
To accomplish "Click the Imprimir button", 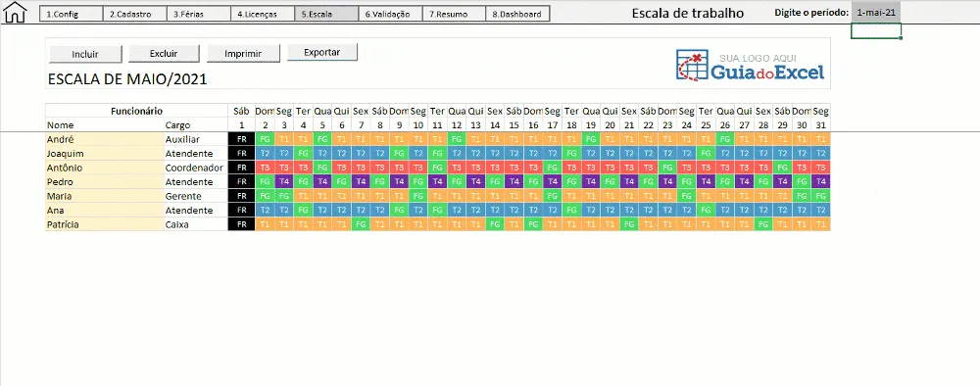I will (x=243, y=54).
